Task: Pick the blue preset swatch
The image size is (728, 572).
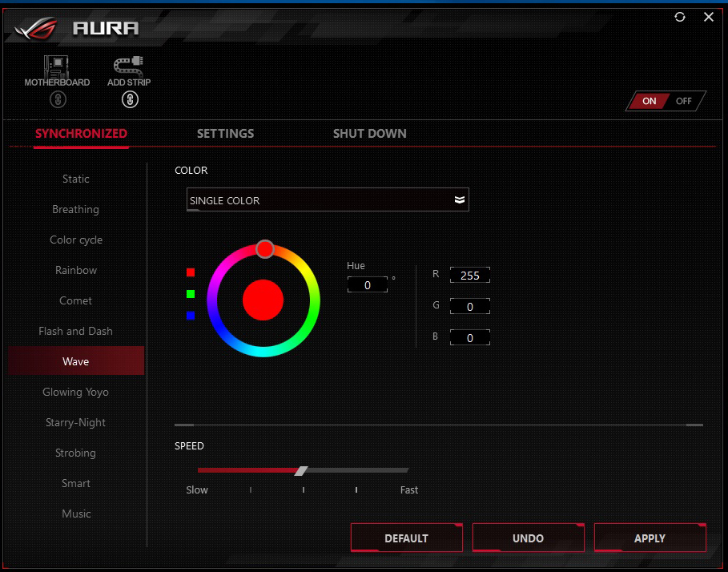Action: (x=191, y=316)
